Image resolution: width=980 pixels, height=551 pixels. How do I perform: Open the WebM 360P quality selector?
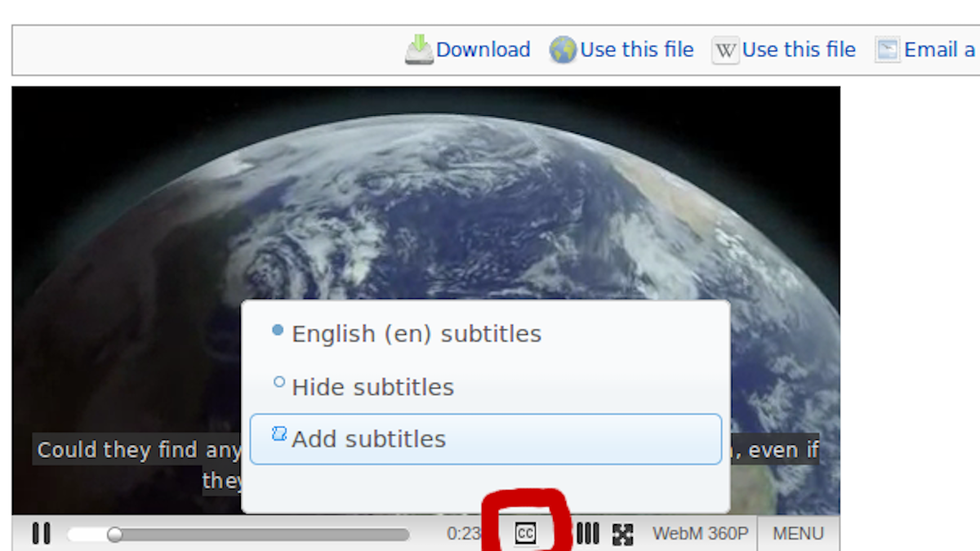(700, 534)
